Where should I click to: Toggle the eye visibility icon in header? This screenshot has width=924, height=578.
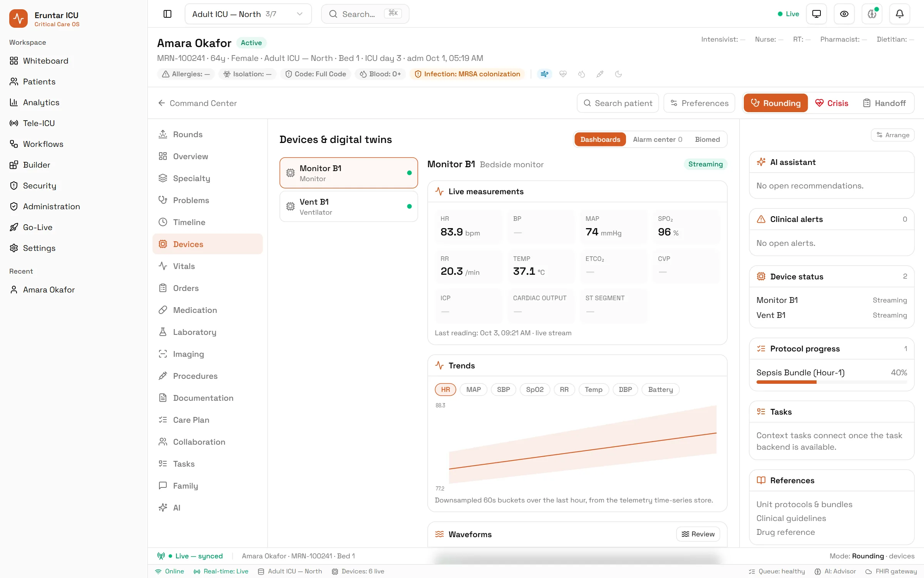(844, 14)
